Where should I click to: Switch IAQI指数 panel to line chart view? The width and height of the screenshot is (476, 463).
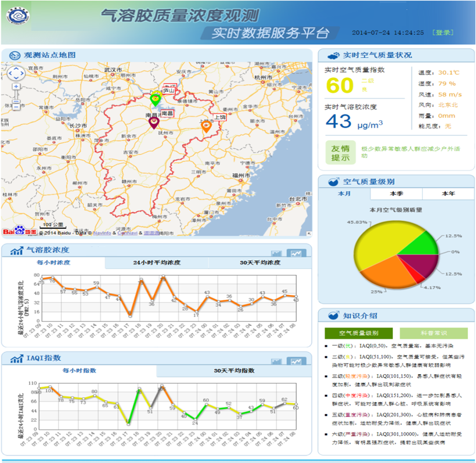point(297,361)
